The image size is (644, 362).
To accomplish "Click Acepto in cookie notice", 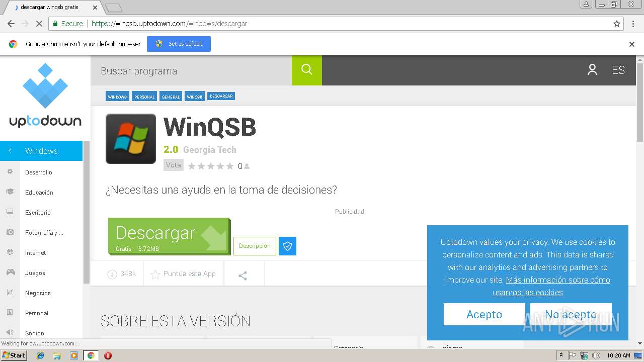I will (484, 314).
